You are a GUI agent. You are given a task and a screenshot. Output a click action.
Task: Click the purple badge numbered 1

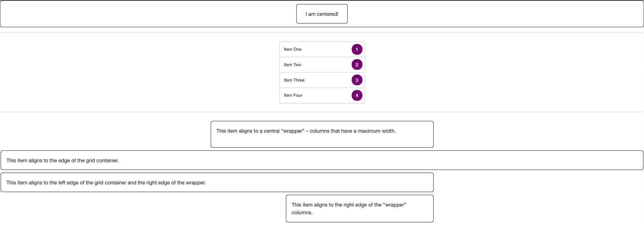click(357, 49)
